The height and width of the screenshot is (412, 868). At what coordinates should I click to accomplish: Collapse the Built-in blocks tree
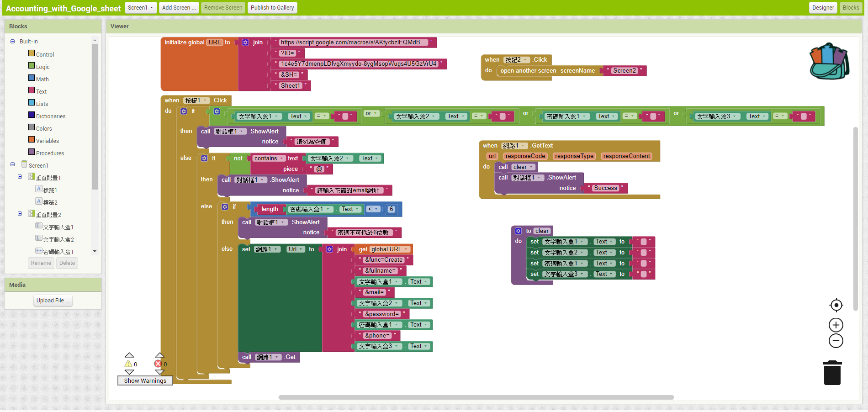click(x=12, y=42)
